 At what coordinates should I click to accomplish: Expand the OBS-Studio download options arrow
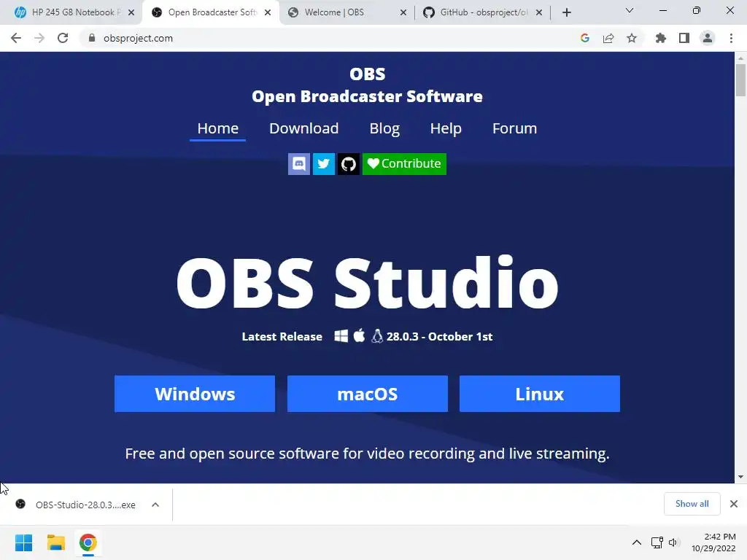155,505
